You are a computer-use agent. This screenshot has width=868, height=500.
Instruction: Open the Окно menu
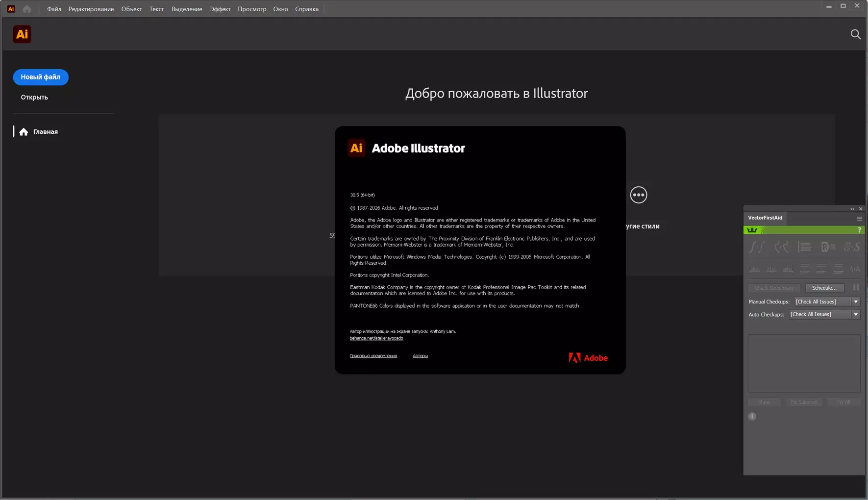[280, 9]
